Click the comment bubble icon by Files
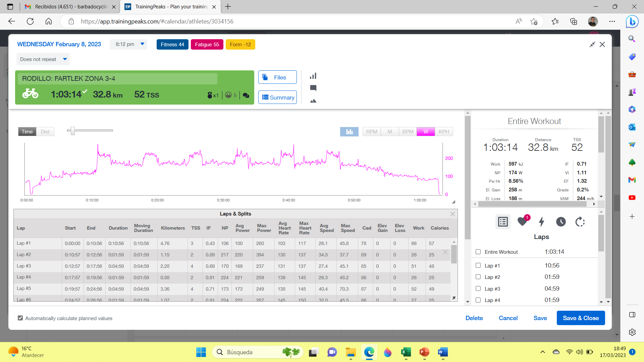Viewport: 644px width, 362px height. (313, 88)
